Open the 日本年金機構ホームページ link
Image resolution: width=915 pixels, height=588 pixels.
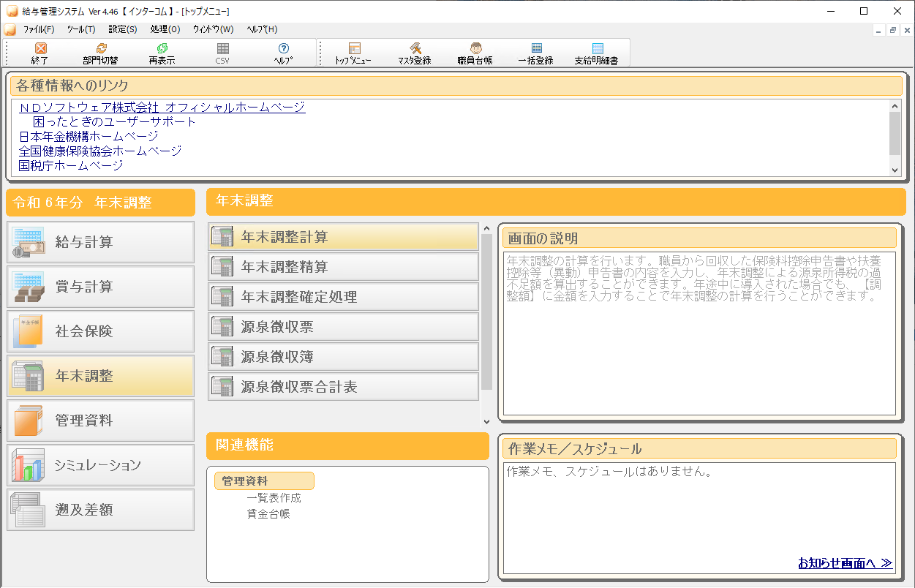(x=89, y=136)
